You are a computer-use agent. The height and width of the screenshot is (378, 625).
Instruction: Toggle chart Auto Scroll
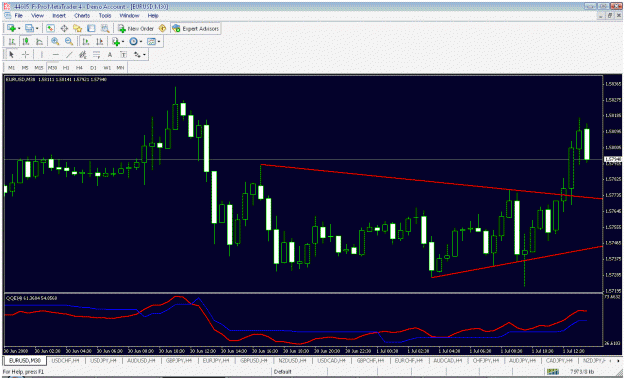point(86,41)
